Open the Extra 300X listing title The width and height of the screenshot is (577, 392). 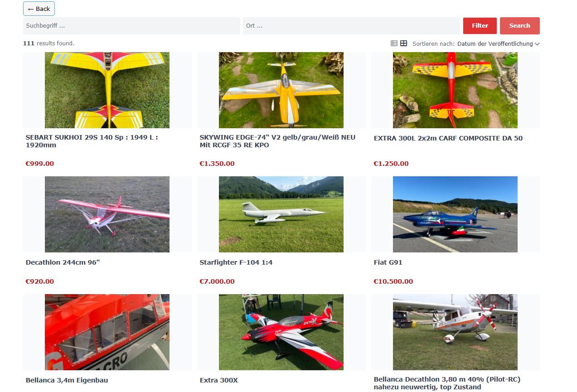(218, 380)
